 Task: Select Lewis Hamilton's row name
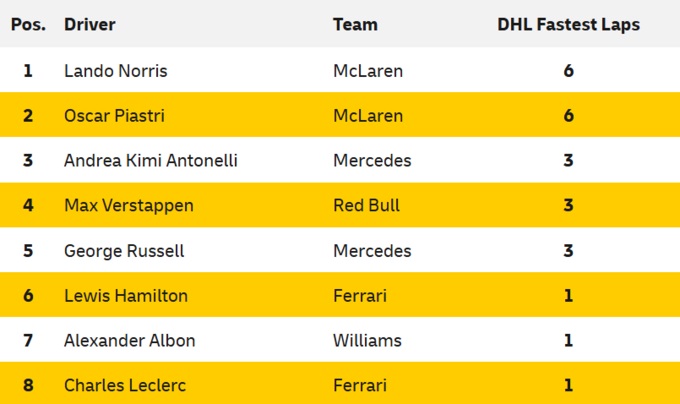click(125, 296)
